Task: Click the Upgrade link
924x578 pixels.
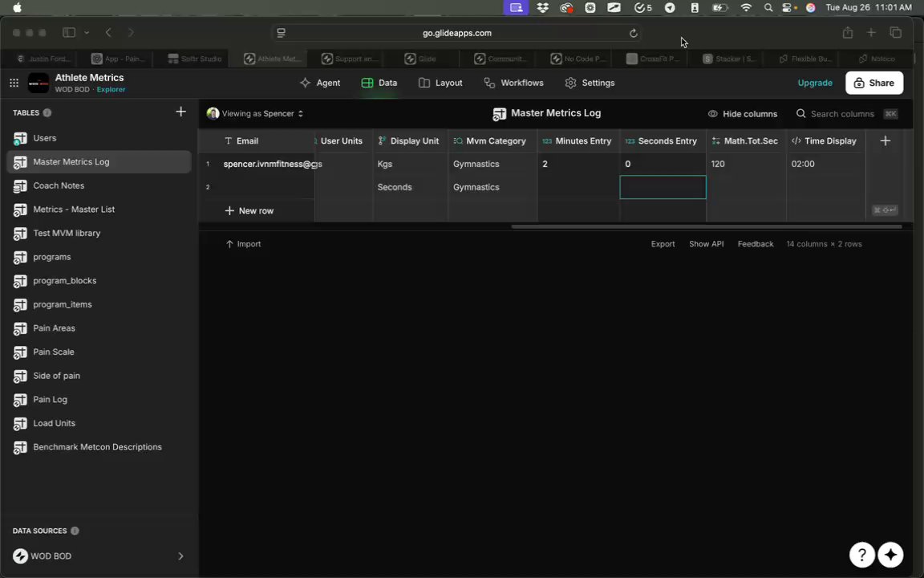Action: tap(815, 83)
